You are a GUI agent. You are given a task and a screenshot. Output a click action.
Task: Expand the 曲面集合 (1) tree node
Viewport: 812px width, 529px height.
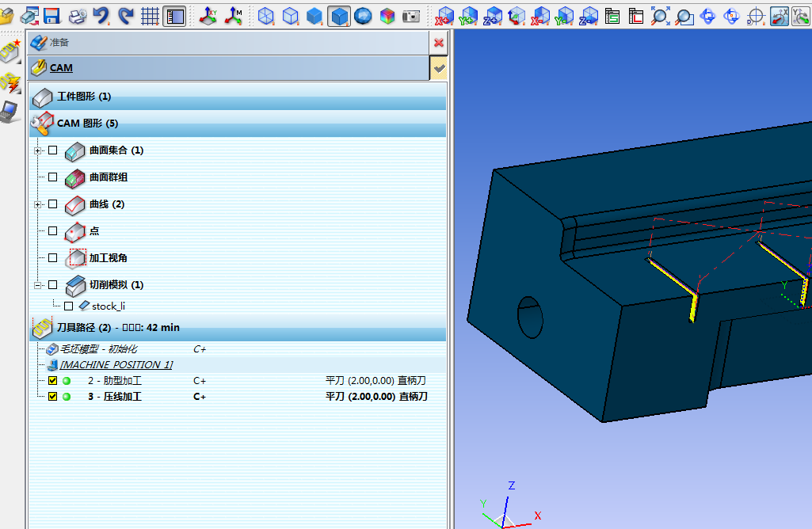click(x=37, y=150)
